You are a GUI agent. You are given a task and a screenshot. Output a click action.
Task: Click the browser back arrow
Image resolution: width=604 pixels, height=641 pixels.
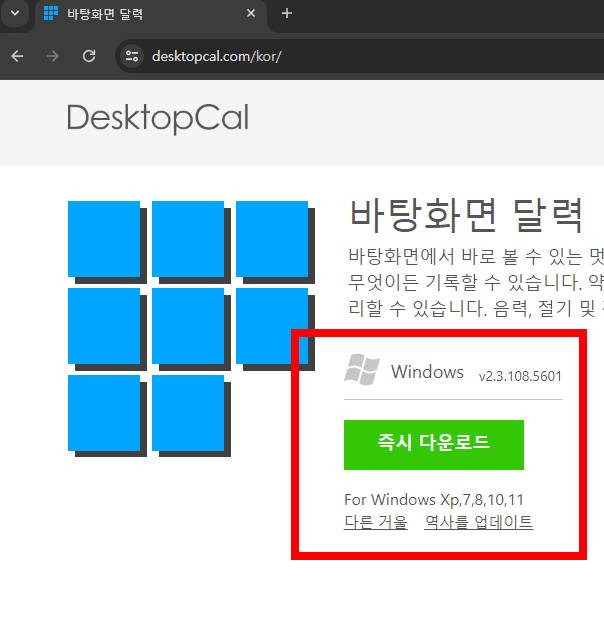point(17,56)
